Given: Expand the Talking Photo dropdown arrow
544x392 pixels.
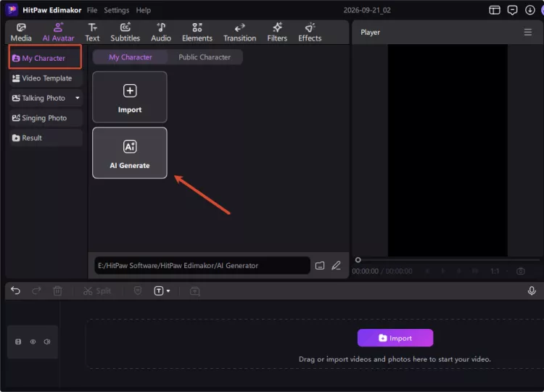Looking at the screenshot, I should tap(78, 98).
